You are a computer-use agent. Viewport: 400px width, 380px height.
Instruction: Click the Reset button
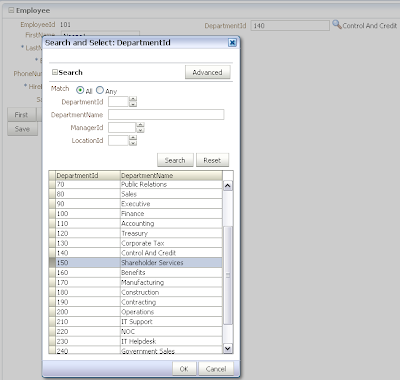point(212,160)
